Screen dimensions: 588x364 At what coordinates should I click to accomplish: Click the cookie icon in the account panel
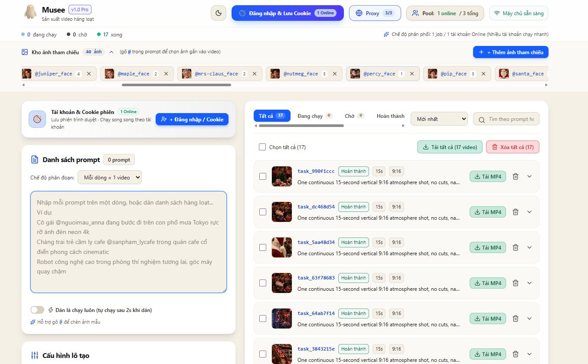tap(37, 119)
